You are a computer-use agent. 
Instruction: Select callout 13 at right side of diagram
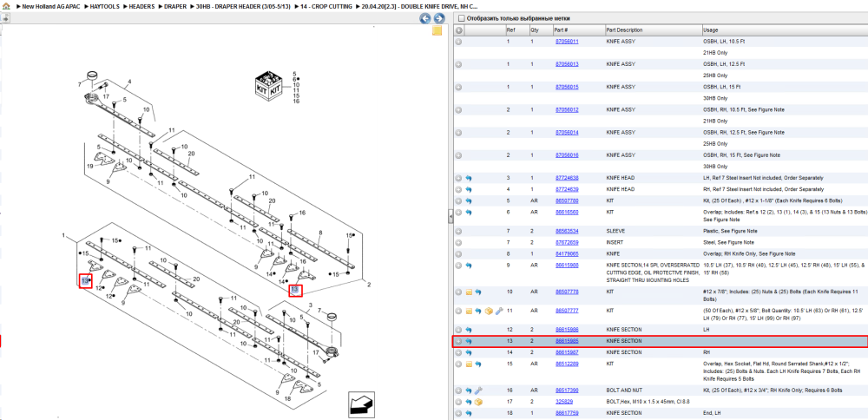pyautogui.click(x=295, y=290)
